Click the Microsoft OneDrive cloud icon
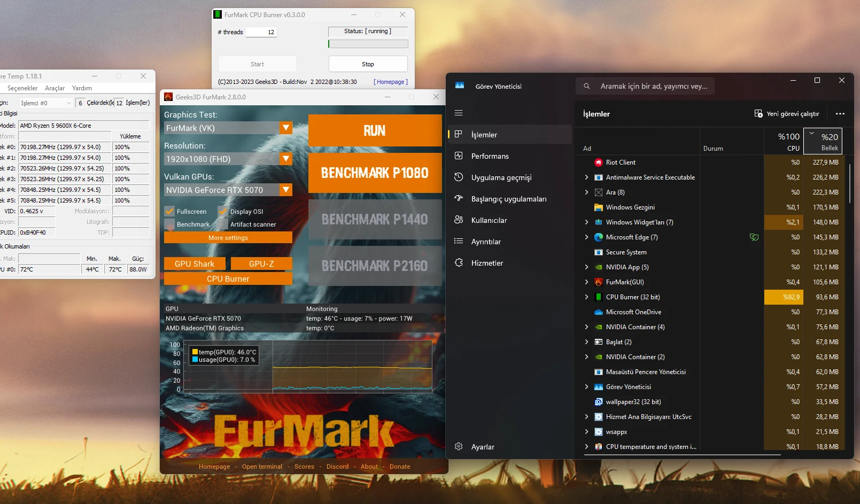 pos(599,312)
